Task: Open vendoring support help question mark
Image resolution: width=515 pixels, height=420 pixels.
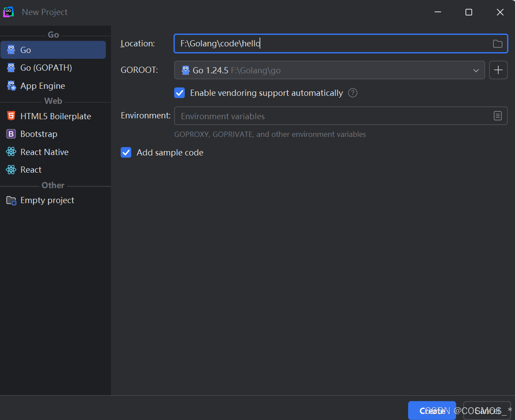Action: click(x=353, y=93)
